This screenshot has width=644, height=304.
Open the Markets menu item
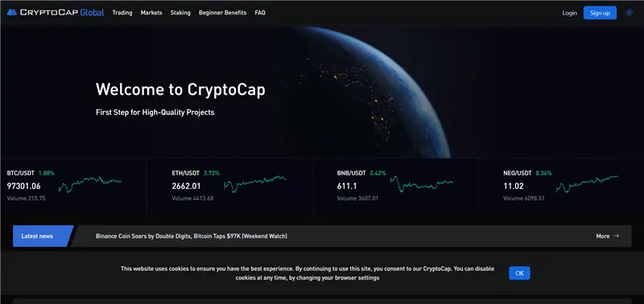(x=151, y=13)
